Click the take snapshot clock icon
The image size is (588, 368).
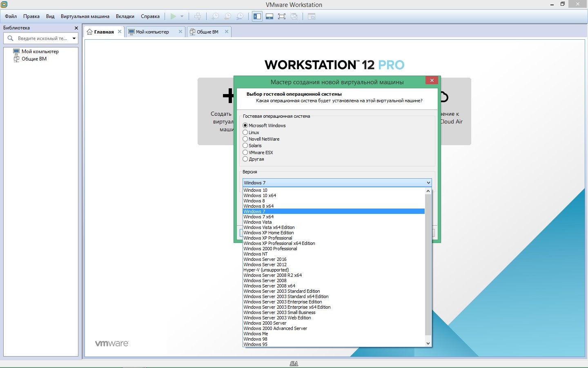pos(215,16)
